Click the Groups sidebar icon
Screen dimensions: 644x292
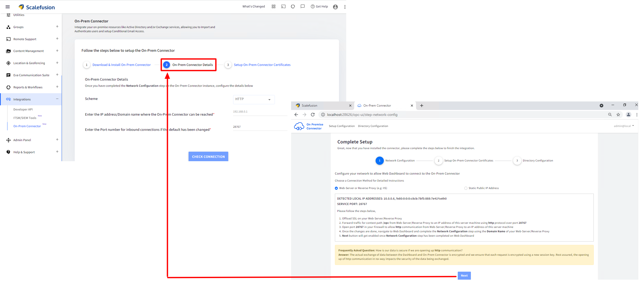click(x=9, y=27)
